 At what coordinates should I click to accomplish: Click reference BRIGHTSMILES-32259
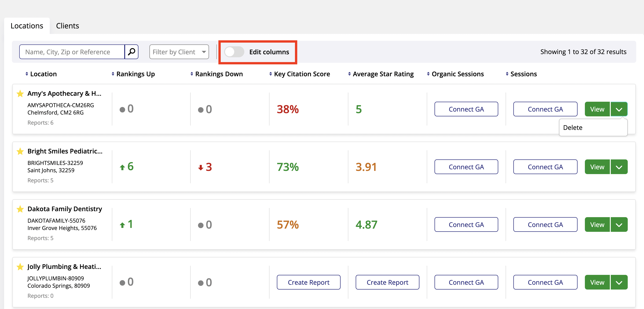pyautogui.click(x=55, y=163)
